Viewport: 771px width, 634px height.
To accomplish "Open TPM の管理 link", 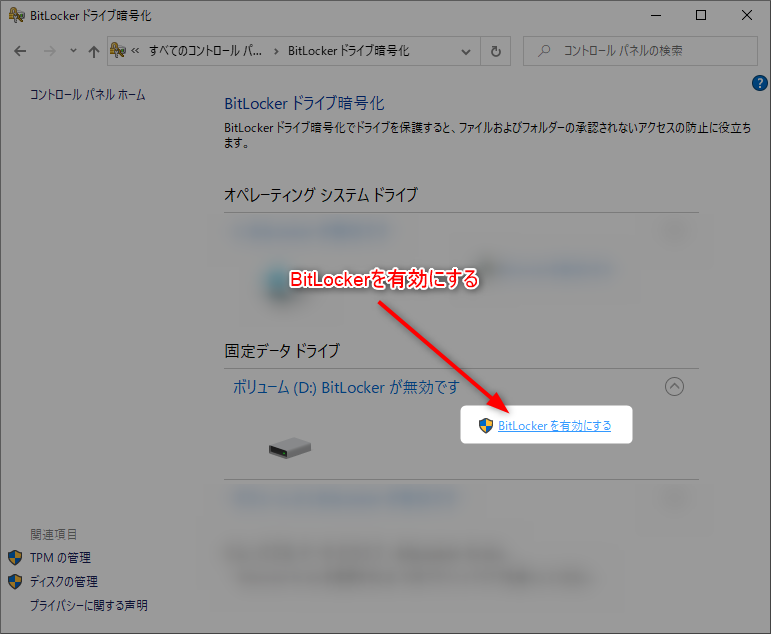I will click(60, 557).
